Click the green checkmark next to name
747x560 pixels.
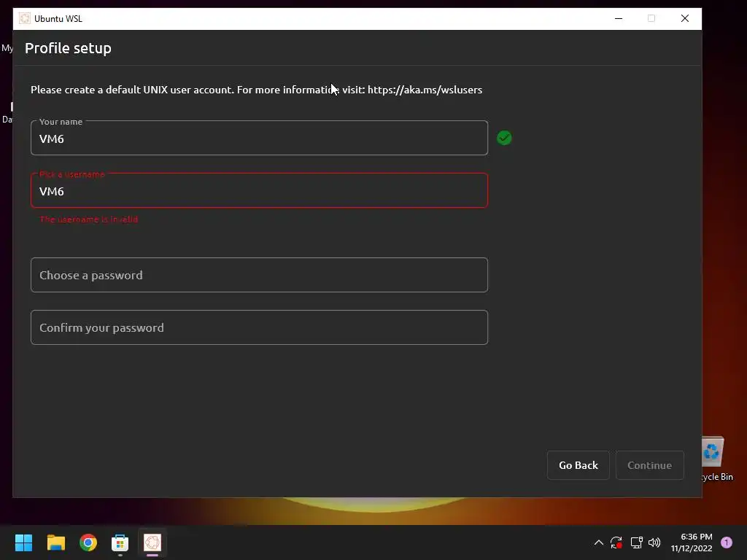click(x=504, y=138)
